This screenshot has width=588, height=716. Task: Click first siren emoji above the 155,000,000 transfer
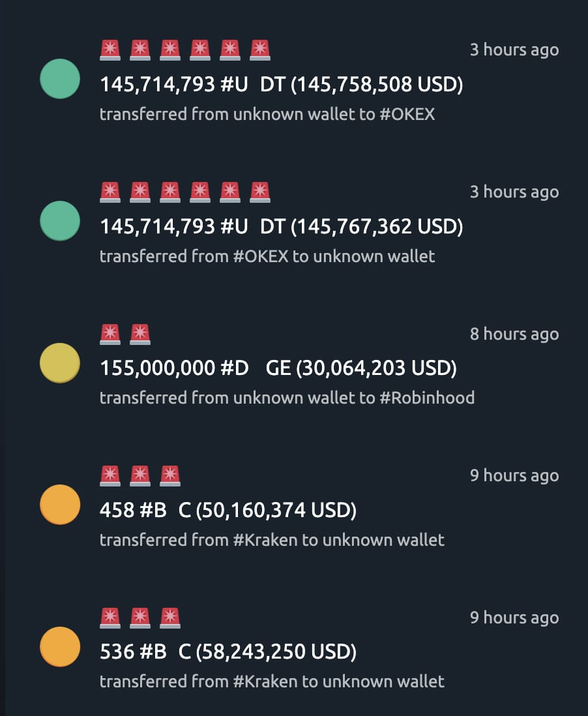pyautogui.click(x=110, y=335)
